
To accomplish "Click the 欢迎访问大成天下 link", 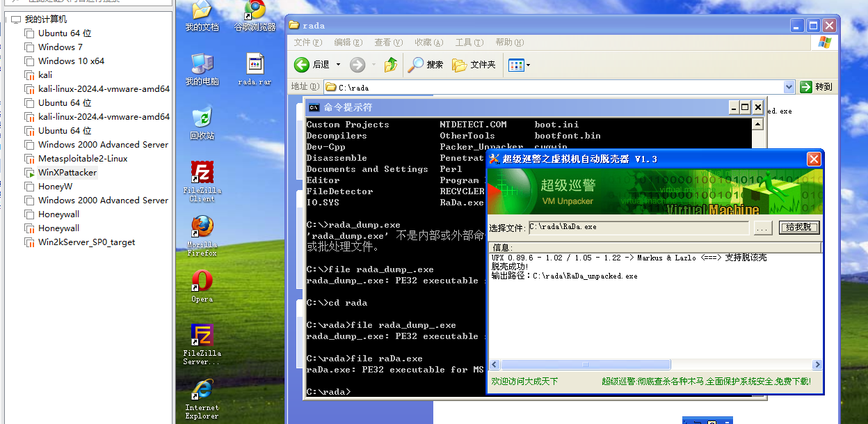I will point(524,382).
